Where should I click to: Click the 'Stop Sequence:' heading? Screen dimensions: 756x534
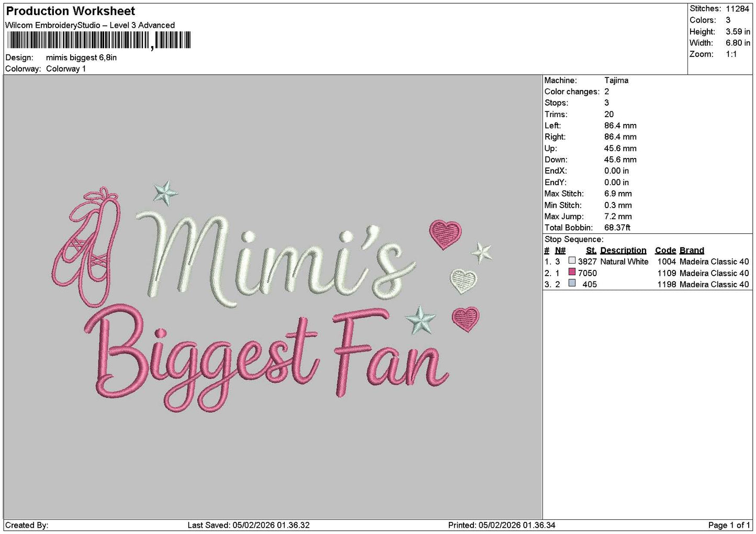coord(574,239)
